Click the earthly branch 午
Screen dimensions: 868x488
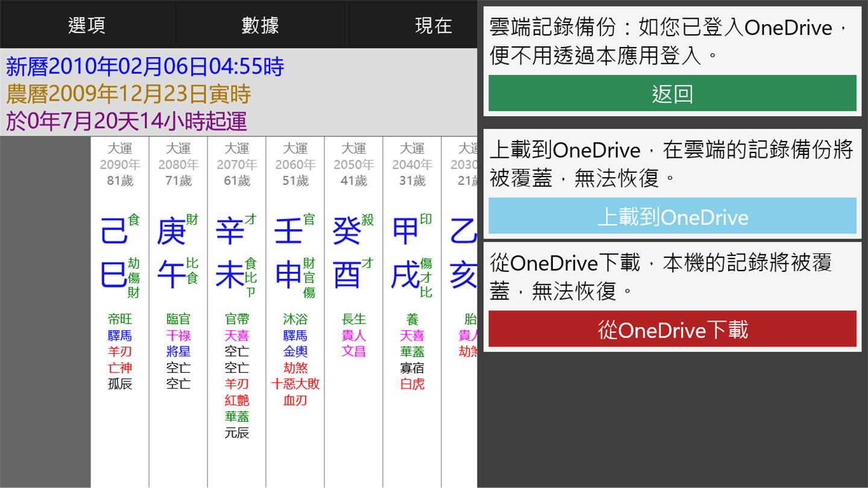(x=171, y=276)
